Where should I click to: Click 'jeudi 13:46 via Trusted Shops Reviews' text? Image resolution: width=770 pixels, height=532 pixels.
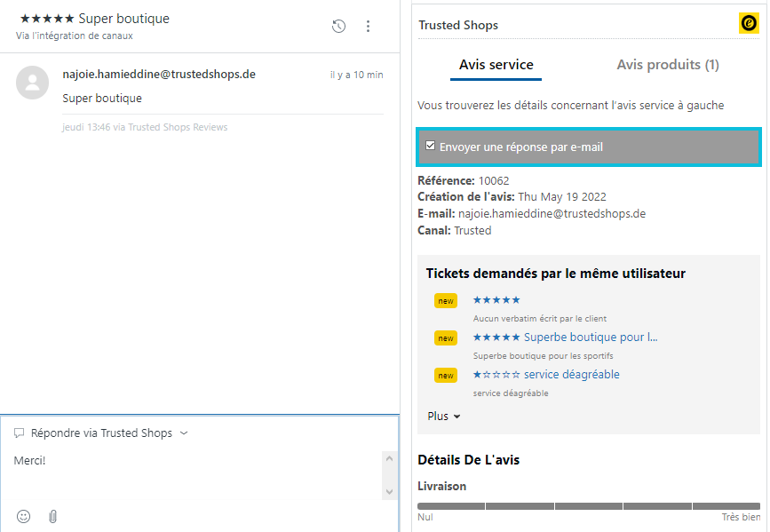click(145, 127)
